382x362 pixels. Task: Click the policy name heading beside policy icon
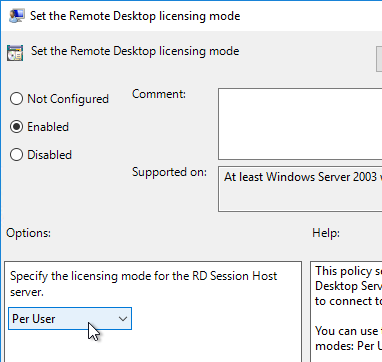click(x=135, y=51)
